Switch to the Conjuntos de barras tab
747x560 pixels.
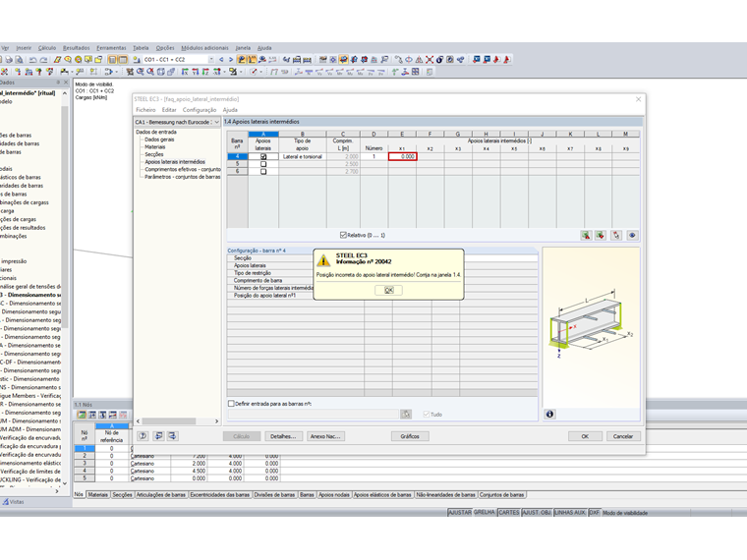[501, 495]
